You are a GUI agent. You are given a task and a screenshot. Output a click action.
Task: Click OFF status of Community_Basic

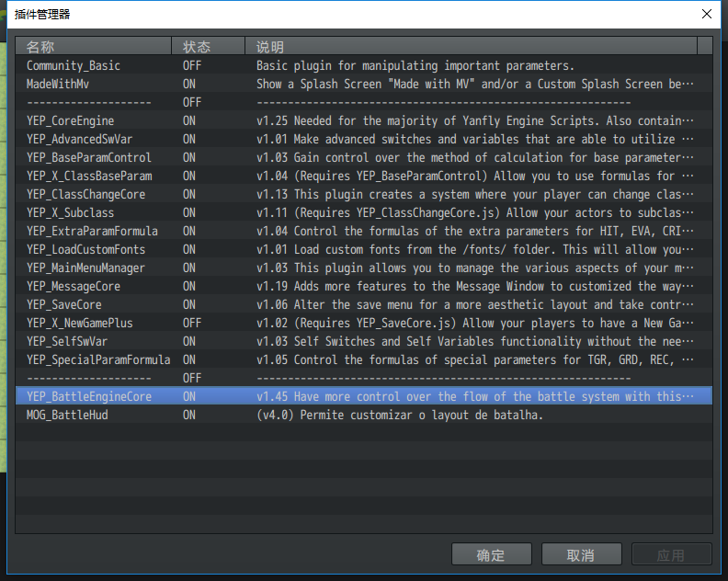point(192,65)
